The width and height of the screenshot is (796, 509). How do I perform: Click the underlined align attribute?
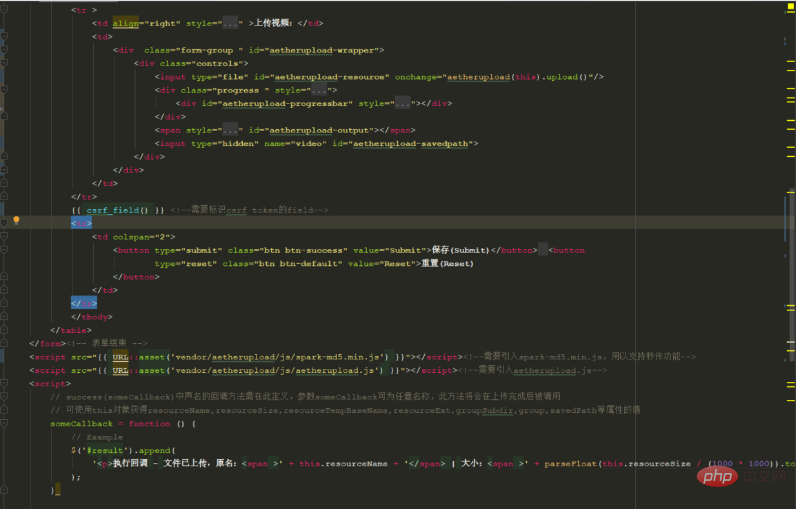click(125, 22)
